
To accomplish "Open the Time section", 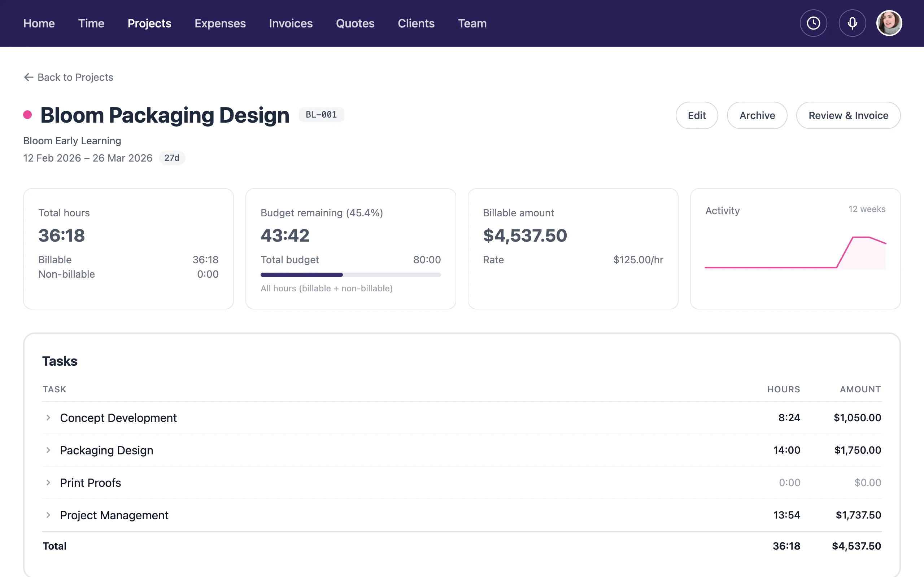I will [91, 23].
